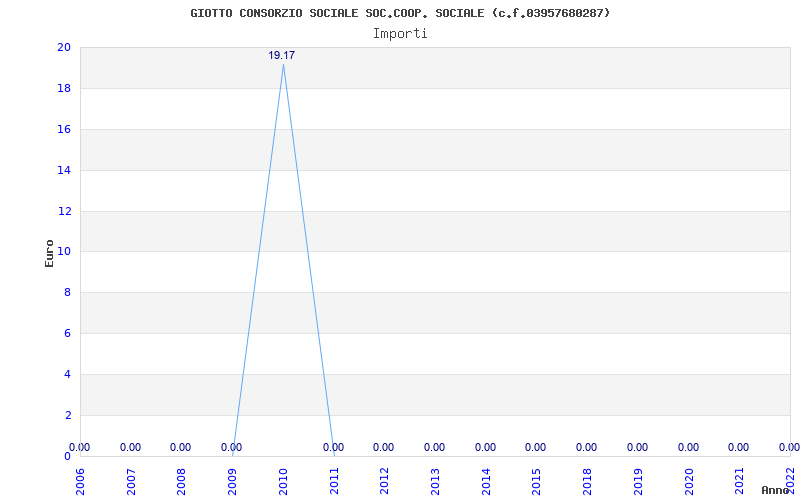Screen dimensions: 800x500
Task: Click y-axis tick value 14
Action: pos(64,170)
